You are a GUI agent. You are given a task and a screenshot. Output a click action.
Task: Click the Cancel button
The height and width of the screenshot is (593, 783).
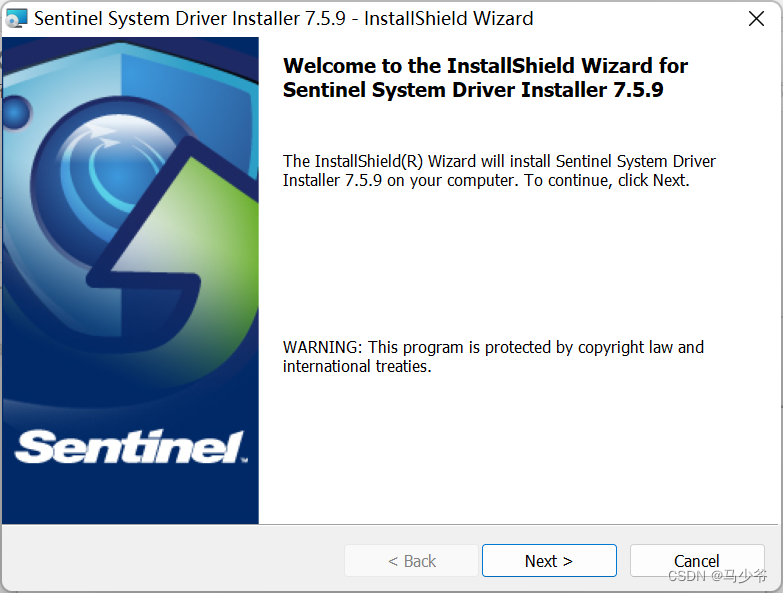[697, 561]
